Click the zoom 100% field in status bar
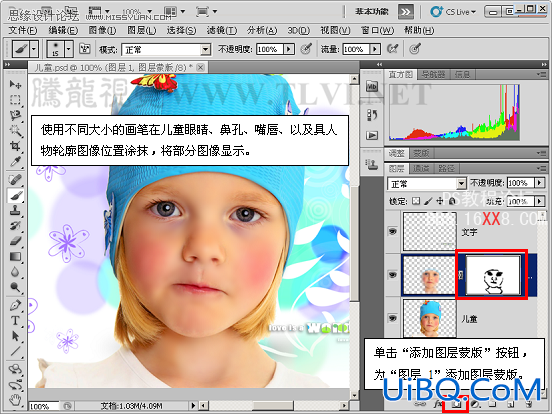The height and width of the screenshot is (414, 552). pyautogui.click(x=44, y=406)
